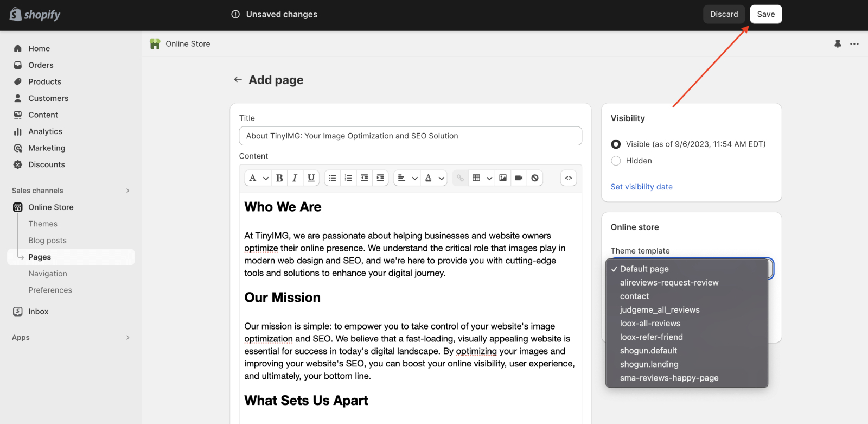
Task: Choose loox-all-reviews template
Action: click(687, 324)
